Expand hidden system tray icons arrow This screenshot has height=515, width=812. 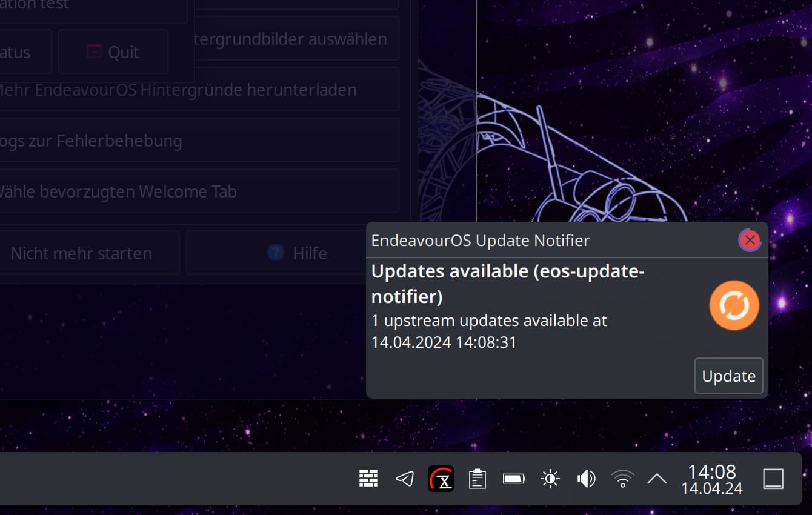point(657,479)
